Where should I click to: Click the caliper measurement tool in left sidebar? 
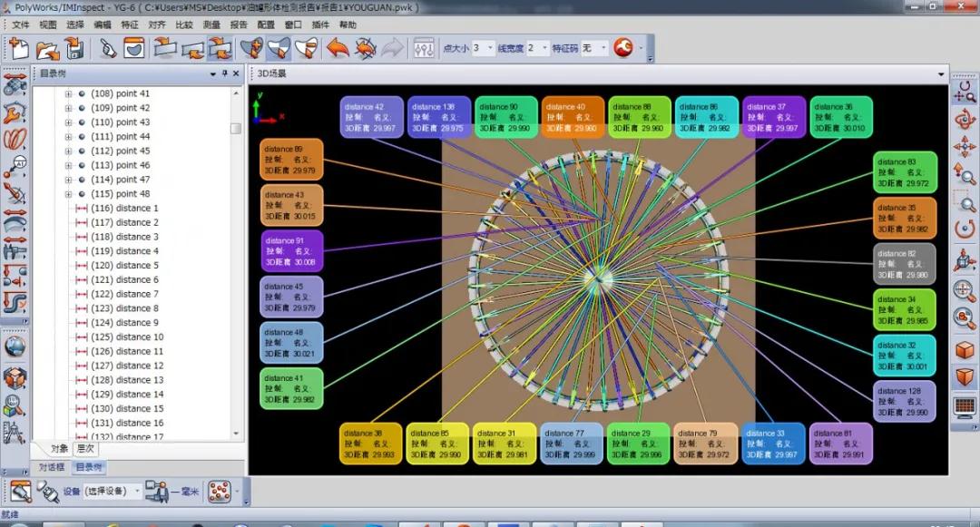(15, 245)
